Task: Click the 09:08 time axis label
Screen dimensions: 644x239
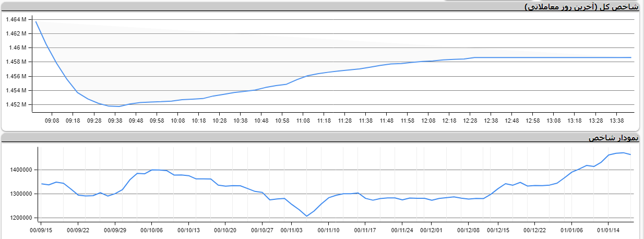Action: coord(52,121)
